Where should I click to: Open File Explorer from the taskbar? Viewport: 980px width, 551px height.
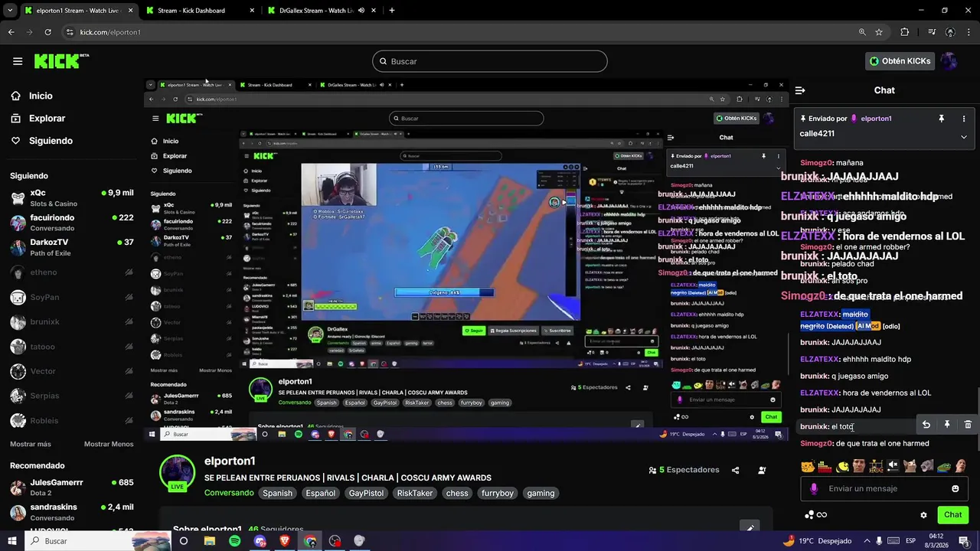210,541
